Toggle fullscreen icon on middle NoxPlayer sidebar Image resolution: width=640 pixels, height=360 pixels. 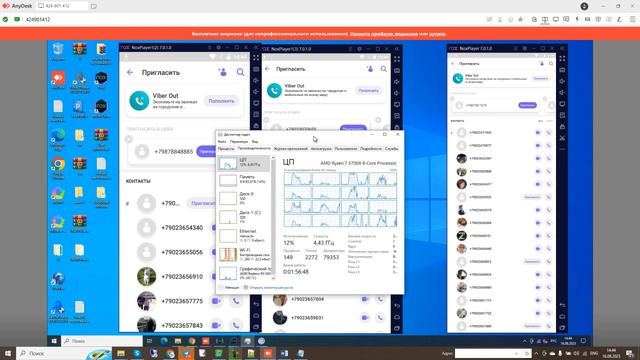397,59
